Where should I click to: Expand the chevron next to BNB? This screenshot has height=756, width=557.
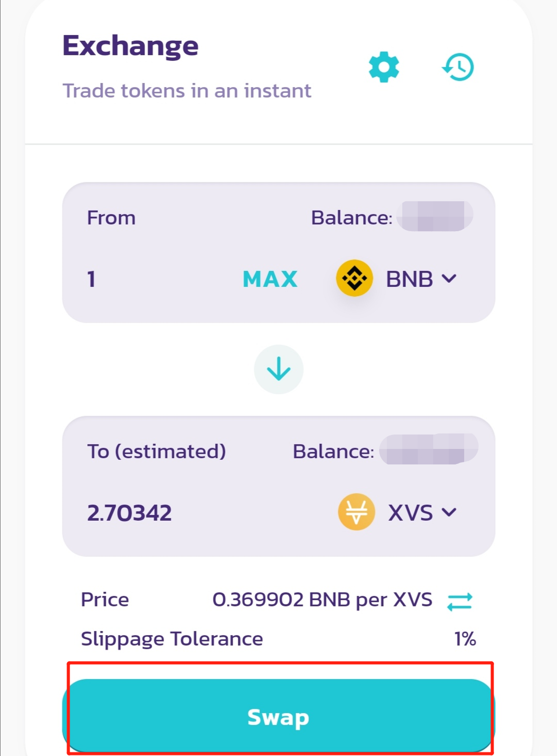449,279
